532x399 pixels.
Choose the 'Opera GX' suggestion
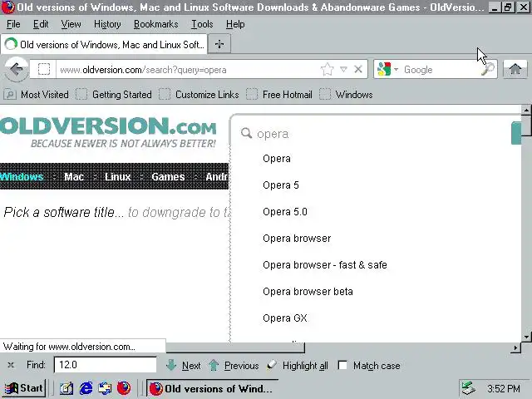pos(284,318)
